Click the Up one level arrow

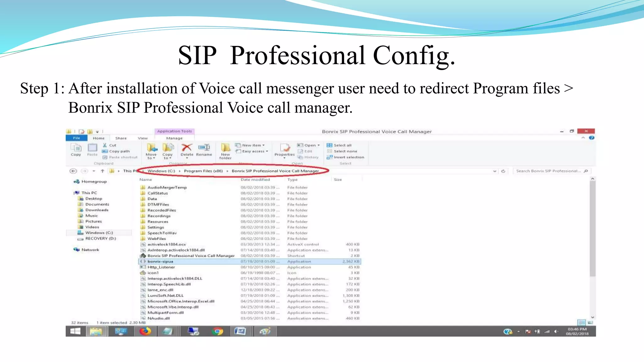tap(103, 171)
